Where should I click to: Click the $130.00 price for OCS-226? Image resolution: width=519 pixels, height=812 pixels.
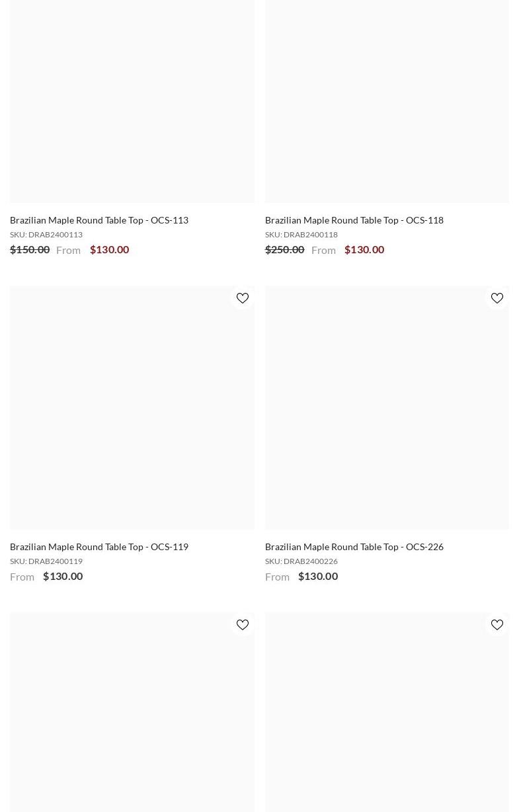tap(317, 576)
